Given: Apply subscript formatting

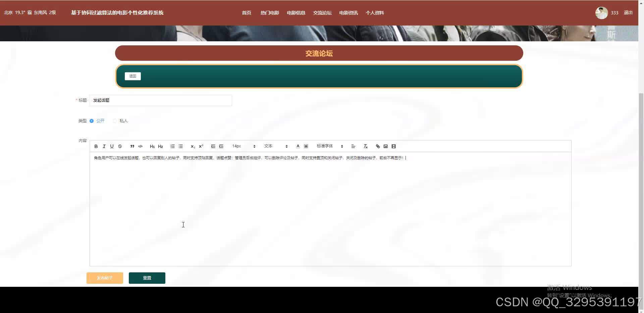Looking at the screenshot, I should [x=193, y=146].
